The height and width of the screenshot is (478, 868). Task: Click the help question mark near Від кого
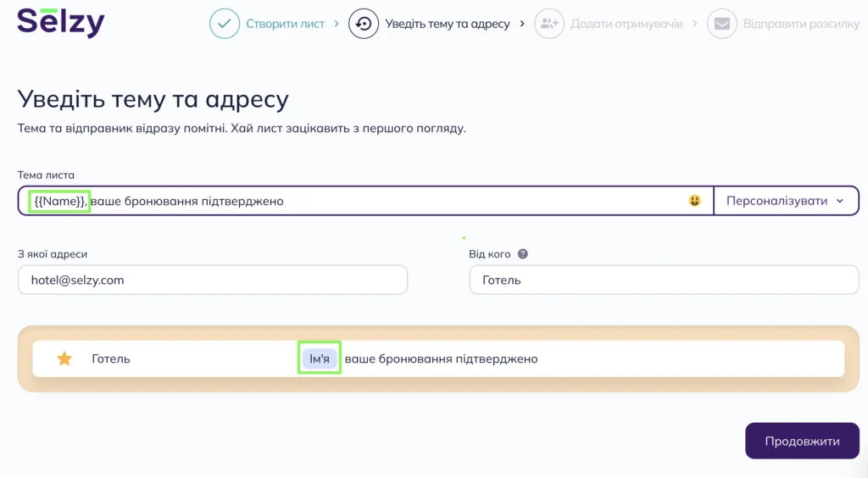tap(522, 254)
